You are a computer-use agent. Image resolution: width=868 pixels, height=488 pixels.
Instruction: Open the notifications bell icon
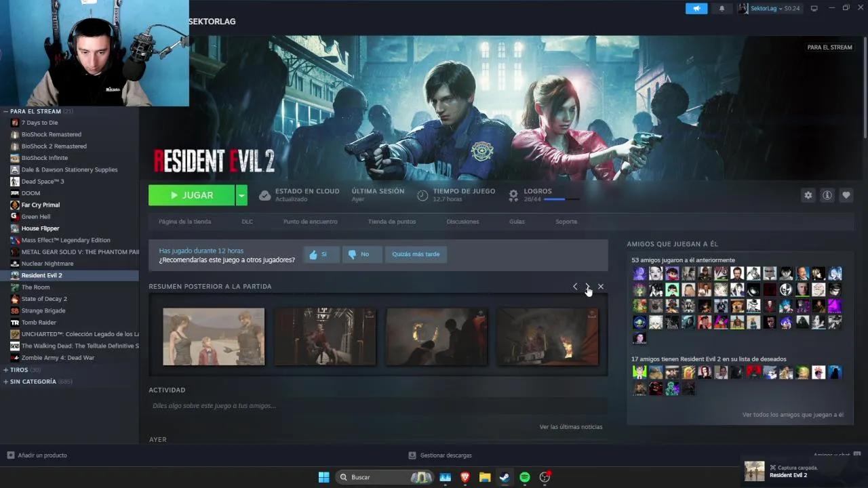click(x=722, y=8)
